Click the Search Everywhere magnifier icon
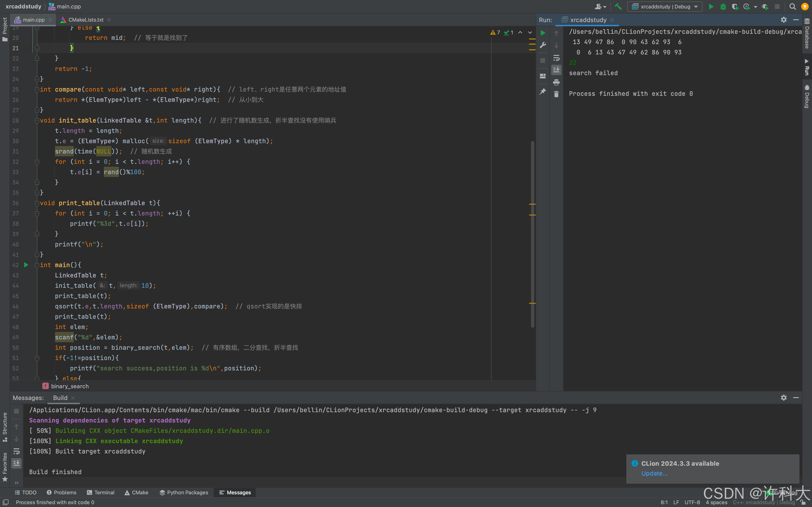The width and height of the screenshot is (812, 507). coord(792,6)
